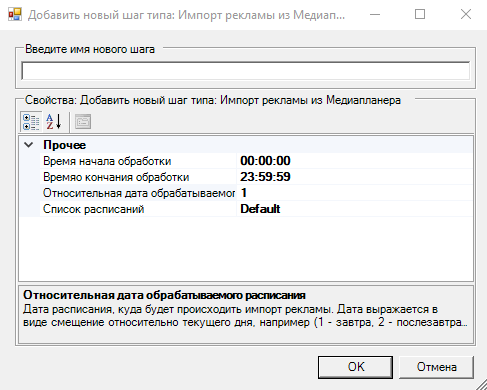Viewport: 487px width, 390px height.
Task: Maximize the dialog window
Action: pos(420,14)
